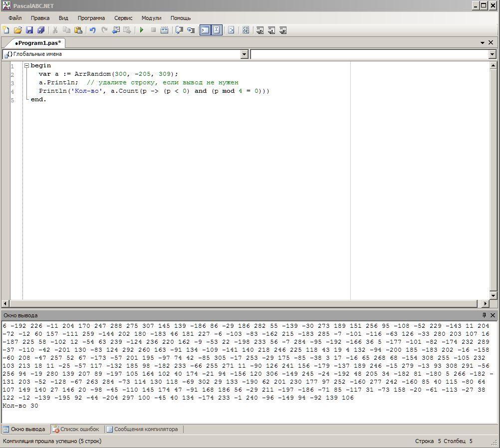500x448 pixels.
Task: Open the Глобальные имена dropdown
Action: tap(244, 54)
